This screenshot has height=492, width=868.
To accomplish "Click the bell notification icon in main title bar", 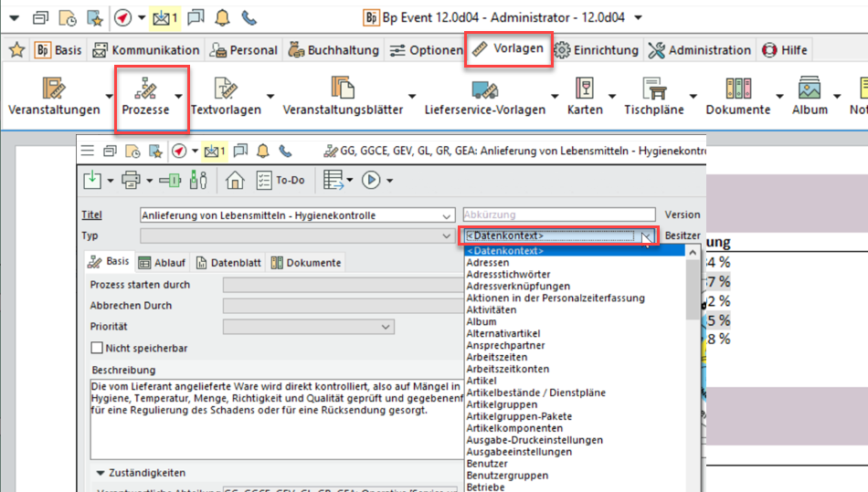I will [222, 17].
